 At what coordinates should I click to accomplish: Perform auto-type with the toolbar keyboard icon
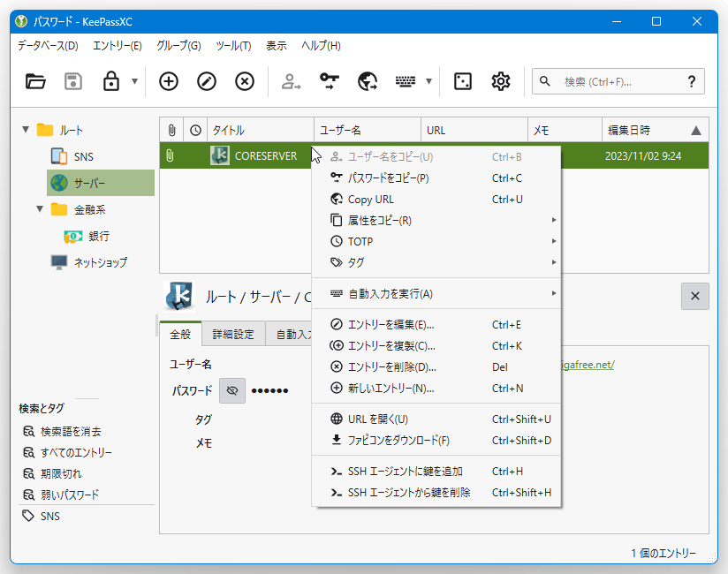(x=406, y=81)
